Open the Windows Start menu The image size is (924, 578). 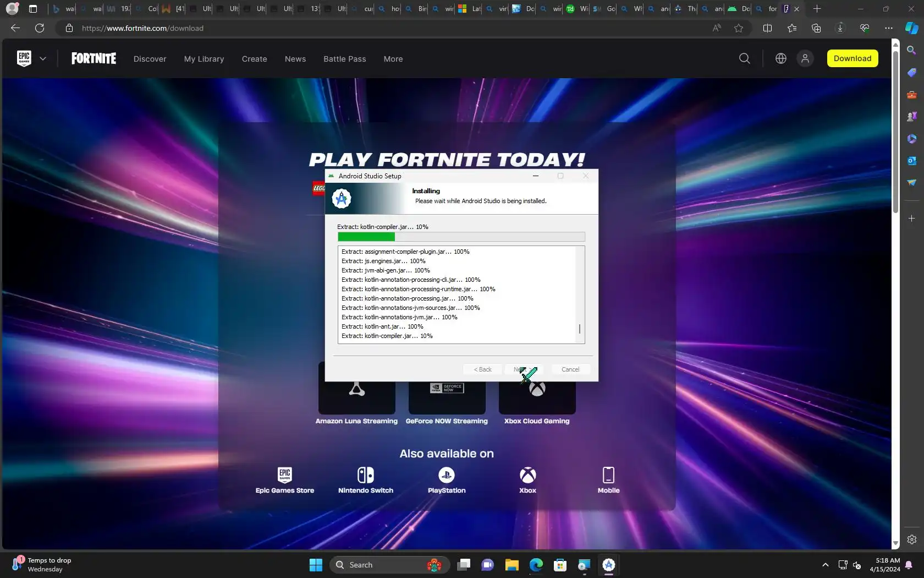[x=316, y=565]
